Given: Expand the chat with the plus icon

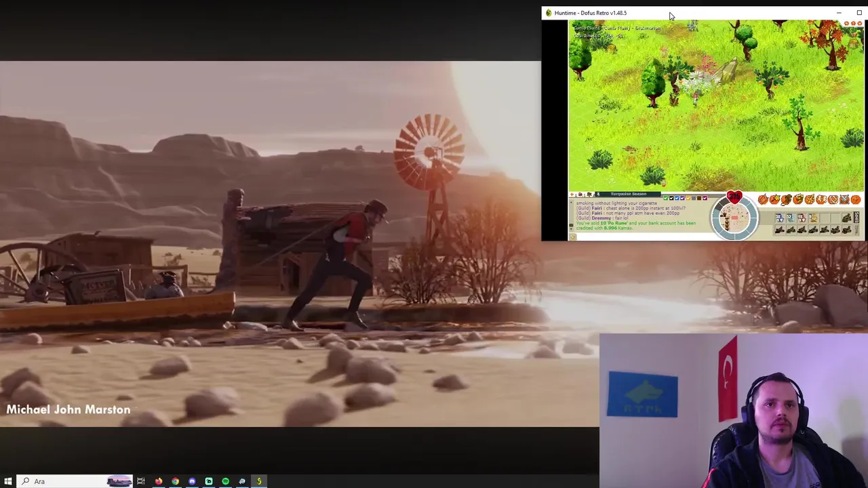Looking at the screenshot, I should (572, 195).
